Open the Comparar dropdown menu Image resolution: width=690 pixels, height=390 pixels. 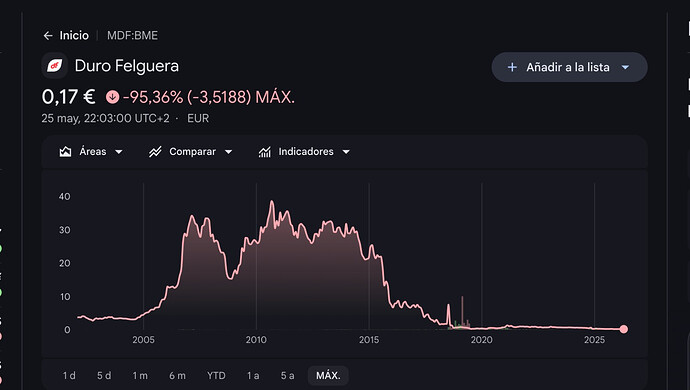pos(191,152)
